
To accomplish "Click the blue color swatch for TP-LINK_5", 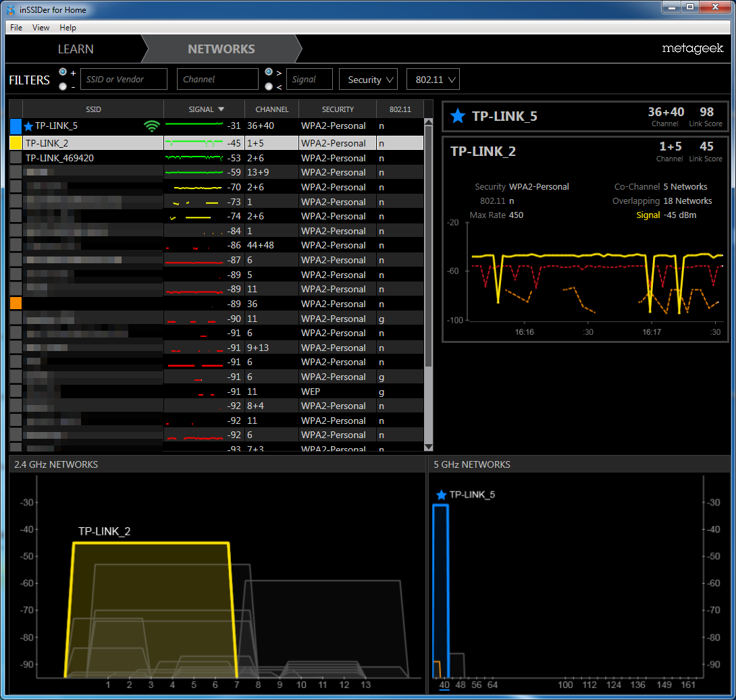I will 16,126.
